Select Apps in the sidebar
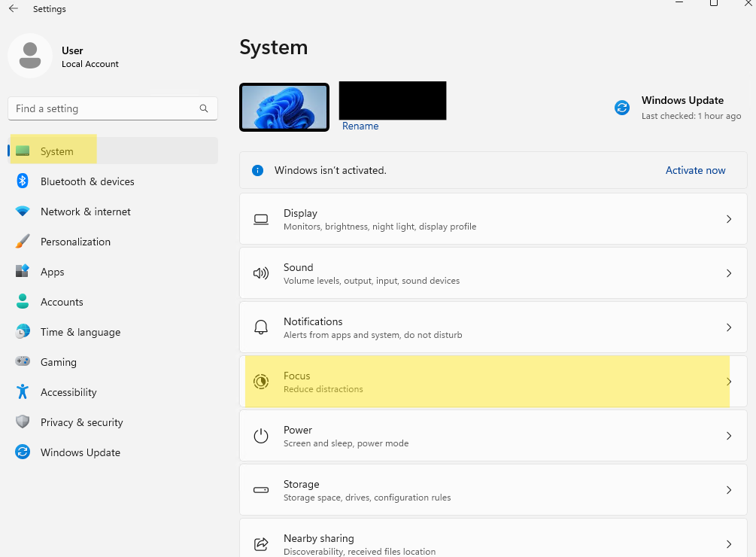This screenshot has height=557, width=756. point(53,272)
